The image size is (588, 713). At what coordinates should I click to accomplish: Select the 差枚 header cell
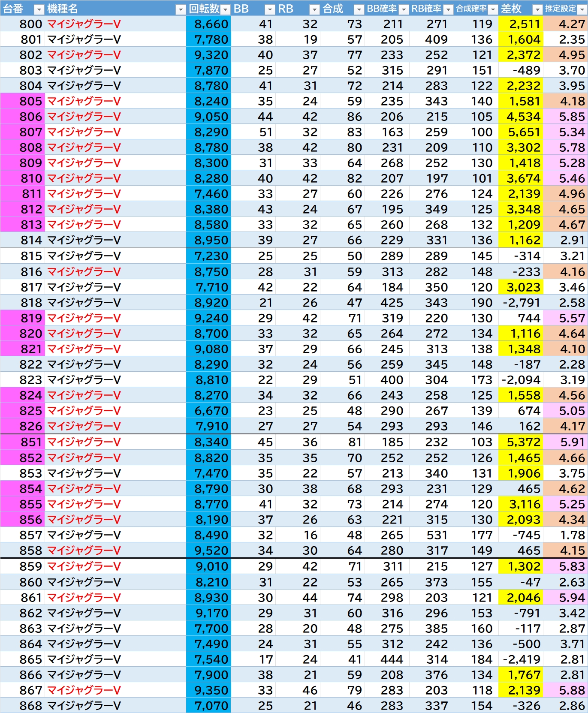click(521, 9)
